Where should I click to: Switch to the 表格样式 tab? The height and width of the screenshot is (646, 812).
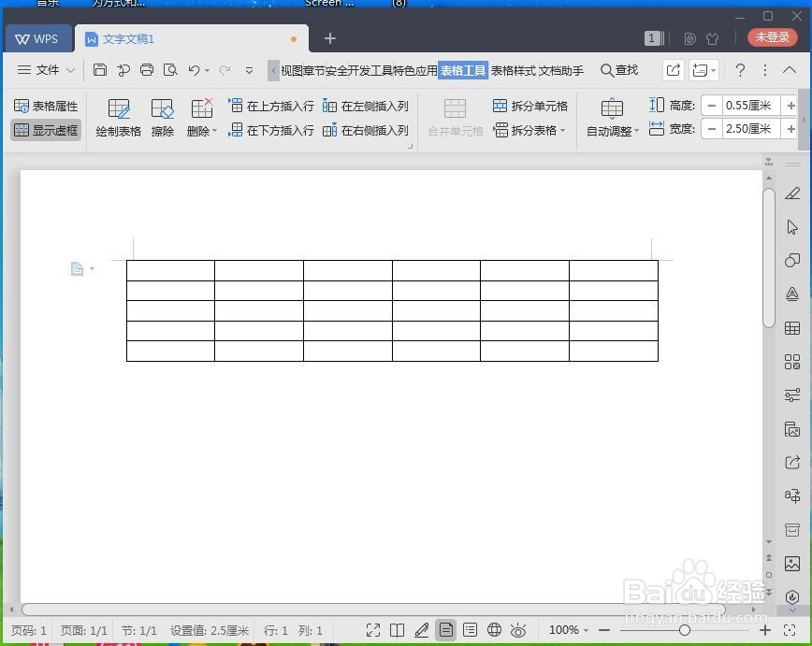(514, 70)
